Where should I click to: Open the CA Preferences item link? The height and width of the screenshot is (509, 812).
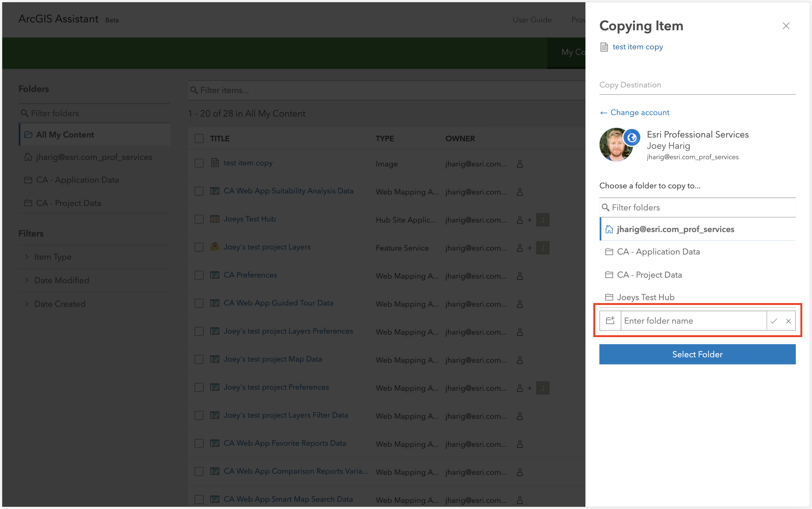click(250, 275)
